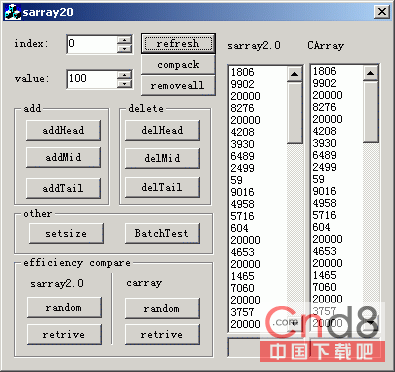Click the CArray list scrollbar thumb
The image size is (395, 372).
tap(371, 111)
